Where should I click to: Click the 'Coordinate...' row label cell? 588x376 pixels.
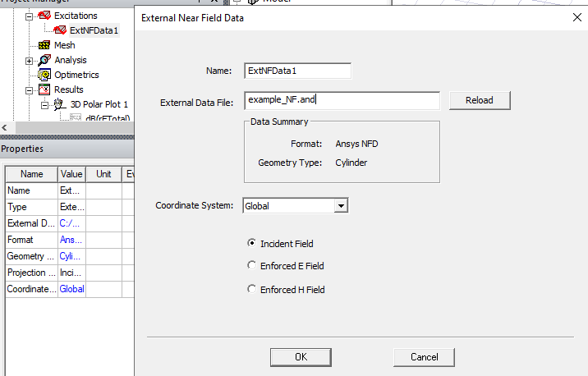(31, 289)
